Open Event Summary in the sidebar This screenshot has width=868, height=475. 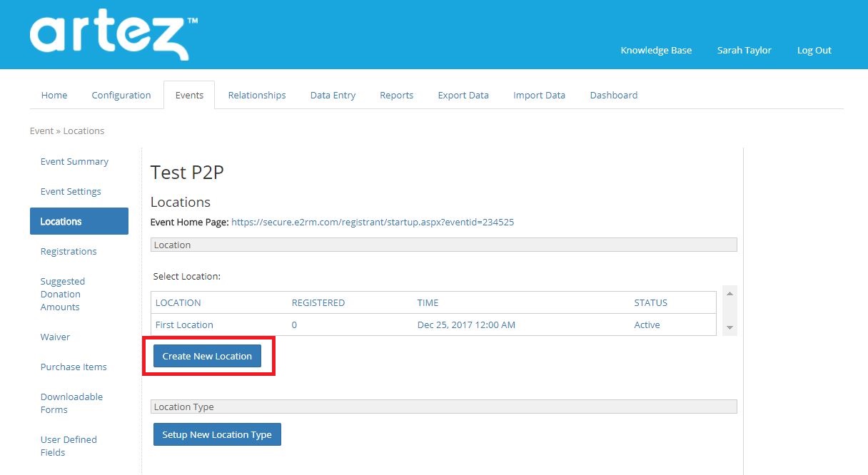pos(74,161)
